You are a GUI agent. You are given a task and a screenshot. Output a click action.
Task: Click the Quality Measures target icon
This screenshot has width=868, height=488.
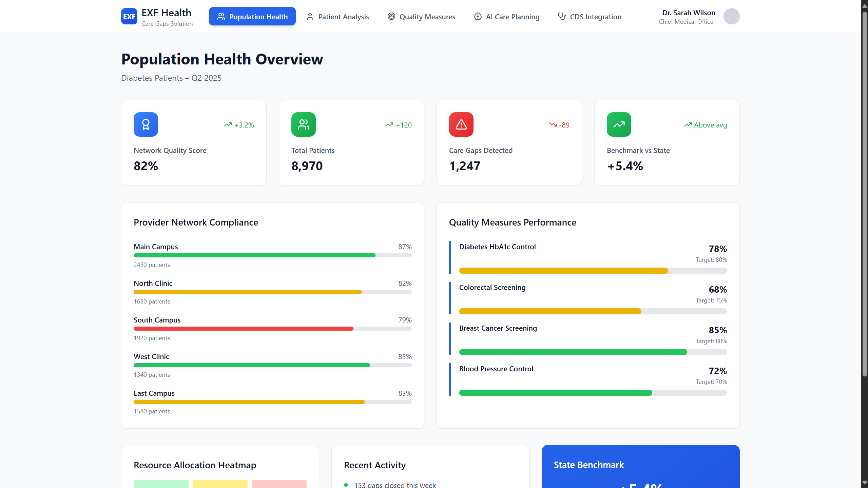click(x=391, y=16)
